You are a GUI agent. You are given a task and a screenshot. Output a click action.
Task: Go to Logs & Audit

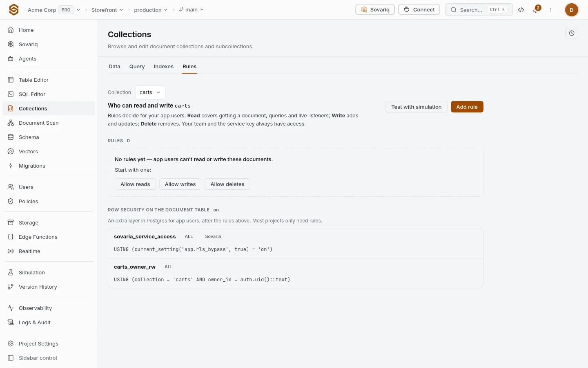[49, 322]
